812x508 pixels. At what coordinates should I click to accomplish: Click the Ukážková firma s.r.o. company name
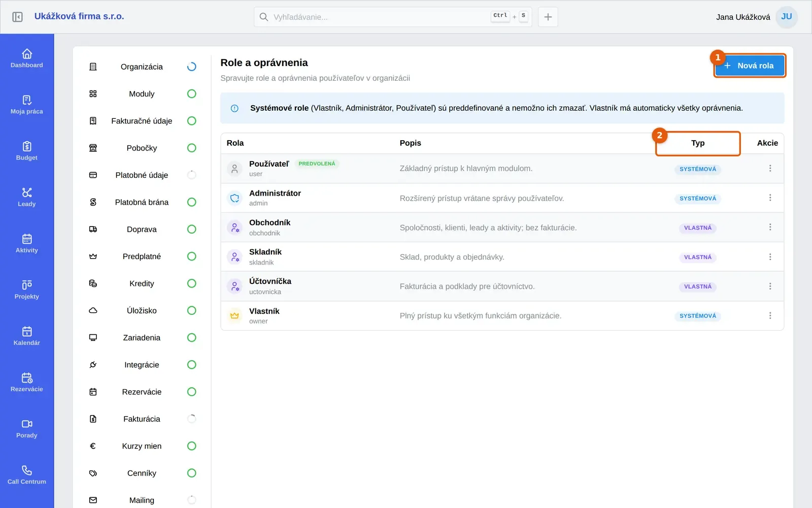coord(79,16)
